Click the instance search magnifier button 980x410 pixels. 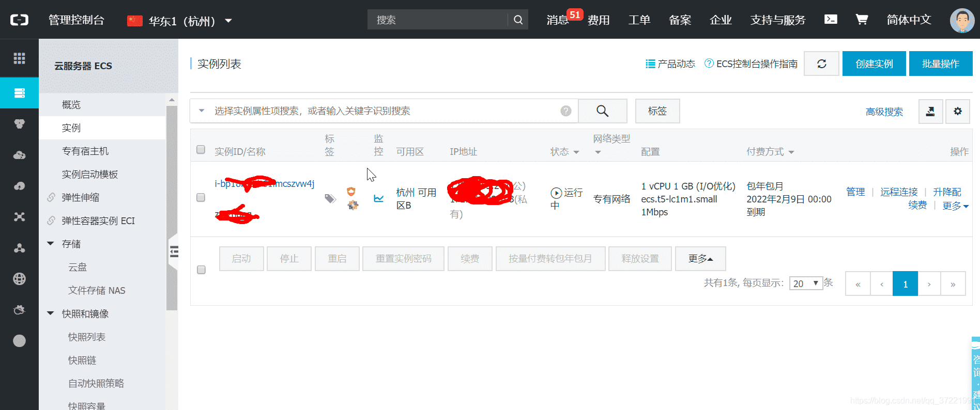[x=602, y=111]
